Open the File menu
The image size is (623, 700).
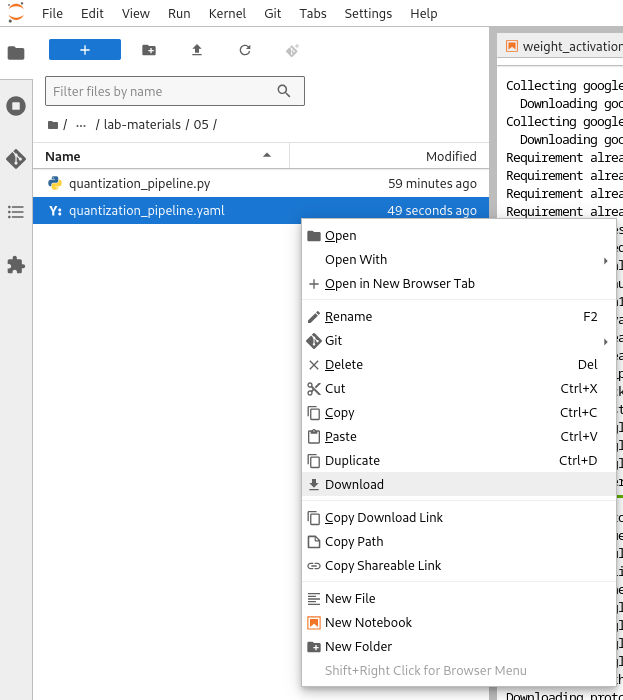pos(52,13)
